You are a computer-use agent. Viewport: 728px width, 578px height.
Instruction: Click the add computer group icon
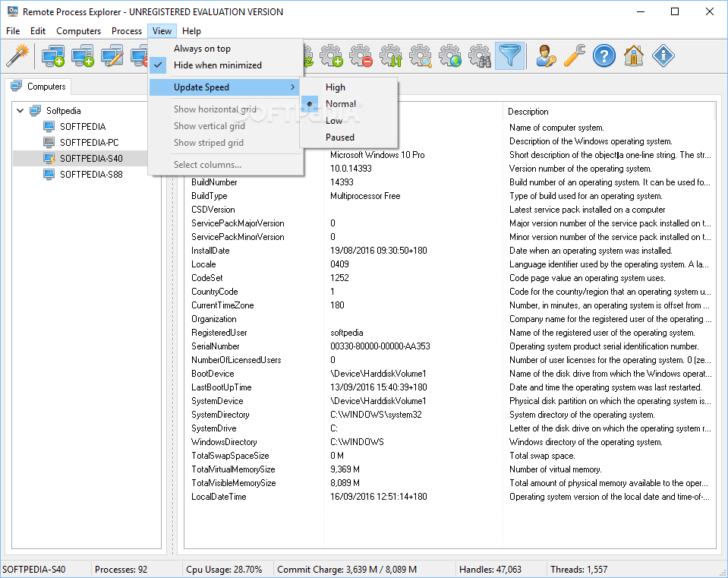[83, 55]
